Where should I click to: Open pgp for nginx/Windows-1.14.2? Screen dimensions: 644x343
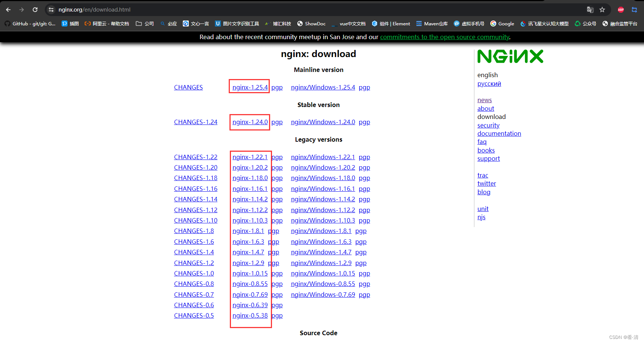pyautogui.click(x=365, y=199)
